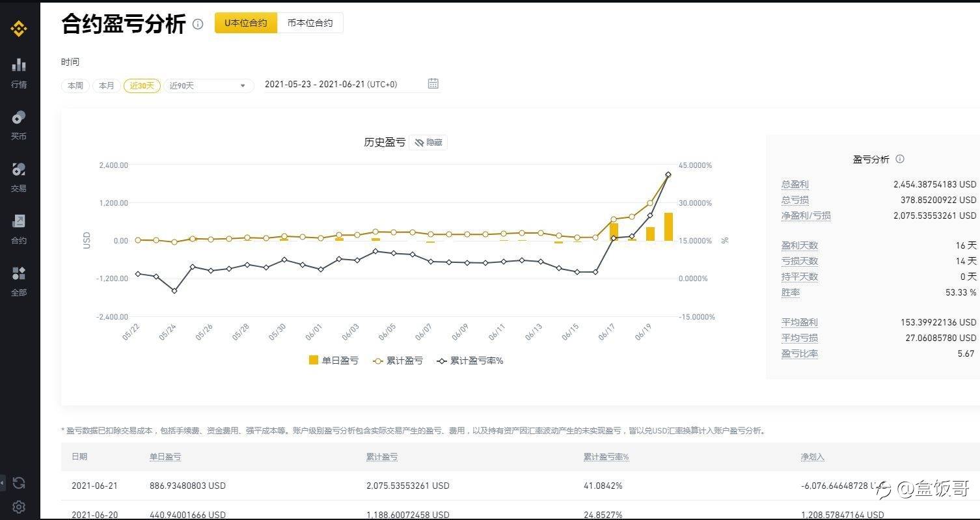Viewport: 980px width, 520px height.
Task: Open the 买币 buy crypto sidebar icon
Action: 19,124
